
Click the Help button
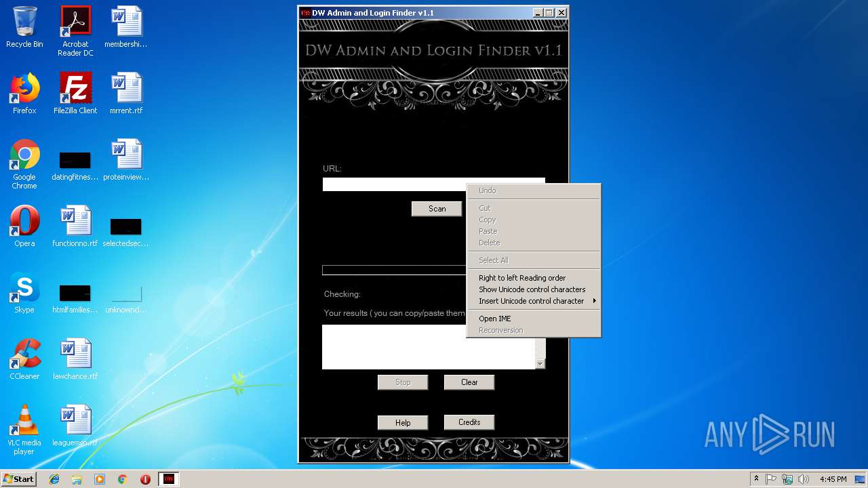pyautogui.click(x=403, y=423)
